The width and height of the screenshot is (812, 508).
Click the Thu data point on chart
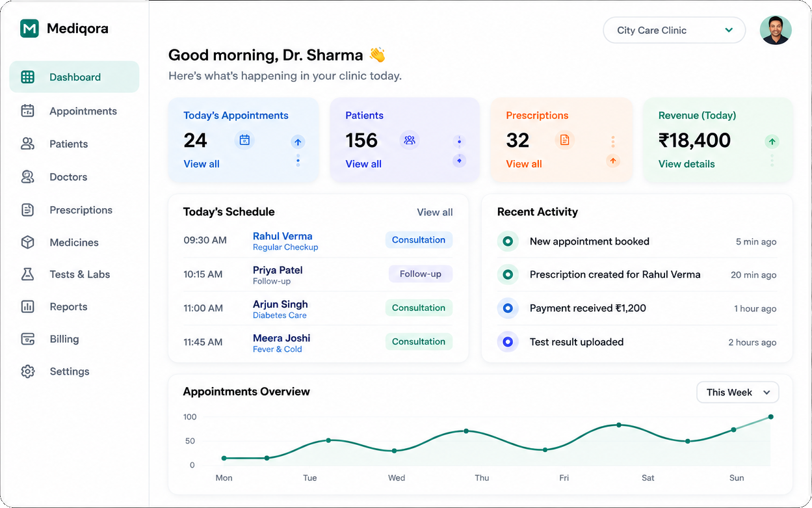click(466, 431)
